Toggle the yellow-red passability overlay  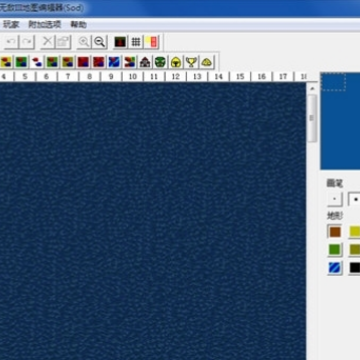pyautogui.click(x=152, y=42)
